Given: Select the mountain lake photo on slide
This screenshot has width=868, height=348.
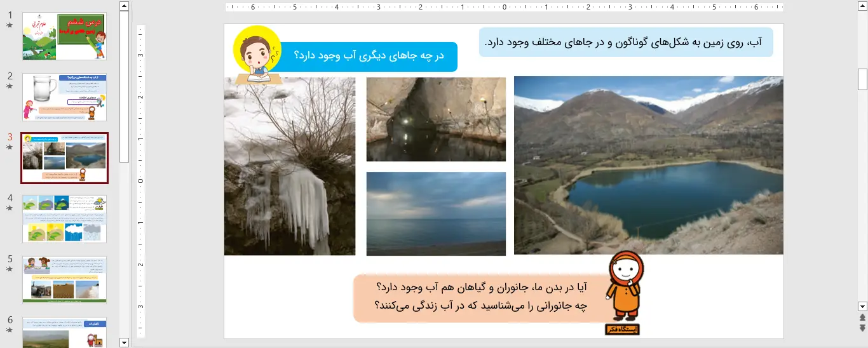Looking at the screenshot, I should click(x=648, y=165).
